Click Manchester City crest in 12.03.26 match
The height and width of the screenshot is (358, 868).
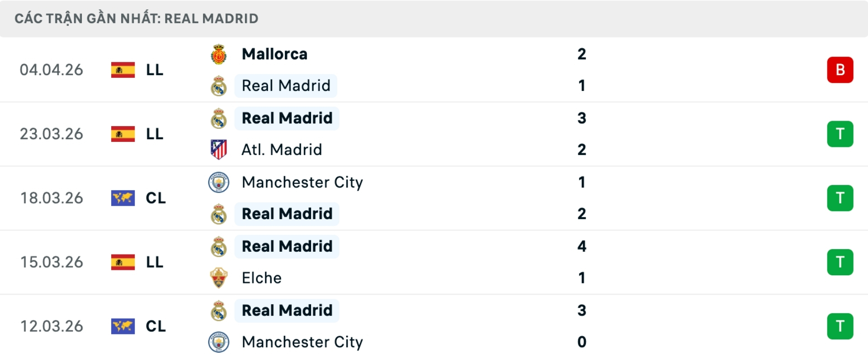point(219,342)
